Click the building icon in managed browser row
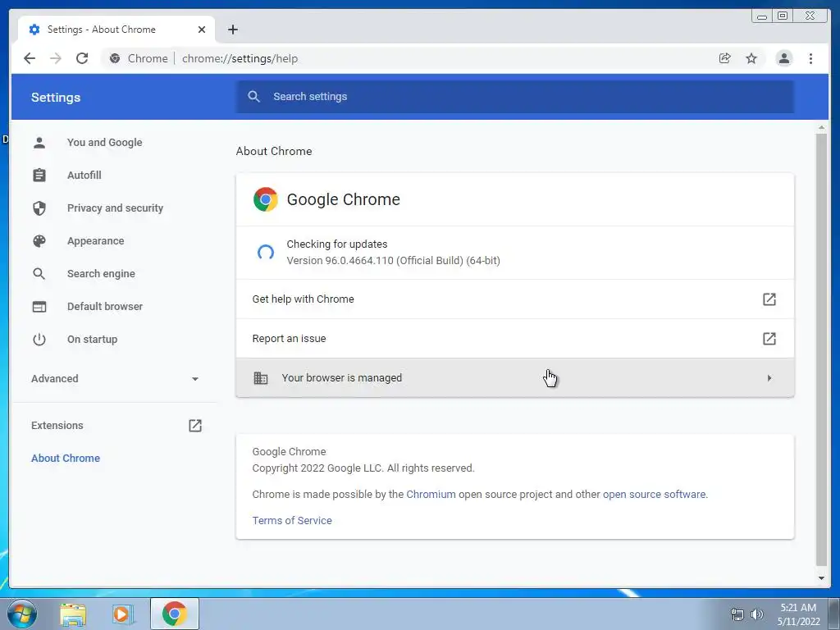Viewport: 840px width, 630px height. (x=260, y=378)
